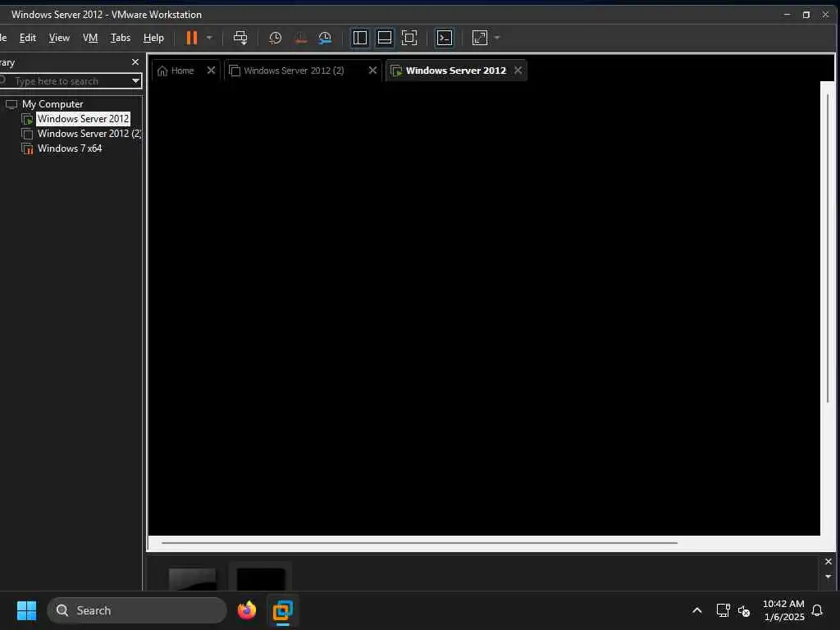Click the vertical scrollbar of VM console
Screen dimensions: 840x630
coord(828,248)
